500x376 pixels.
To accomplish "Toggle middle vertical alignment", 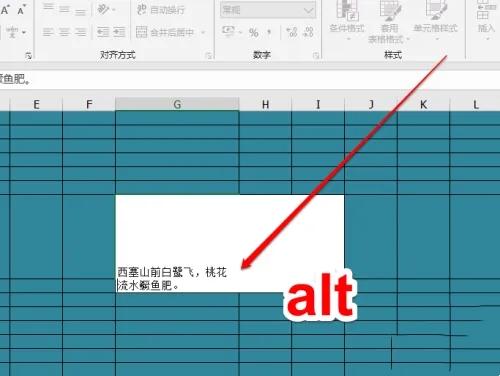I will coord(64,9).
